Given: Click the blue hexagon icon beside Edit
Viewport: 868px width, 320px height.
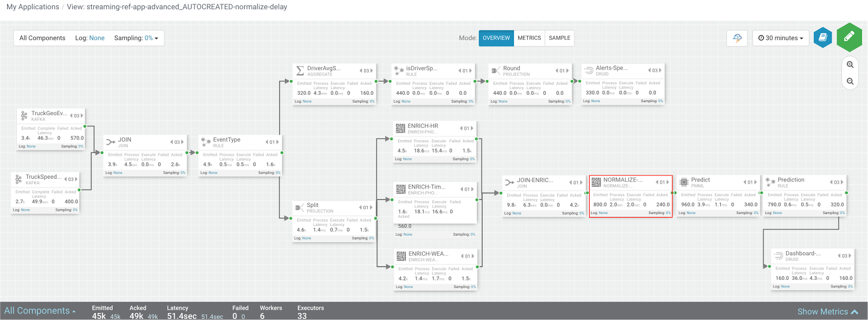Looking at the screenshot, I should coord(822,37).
